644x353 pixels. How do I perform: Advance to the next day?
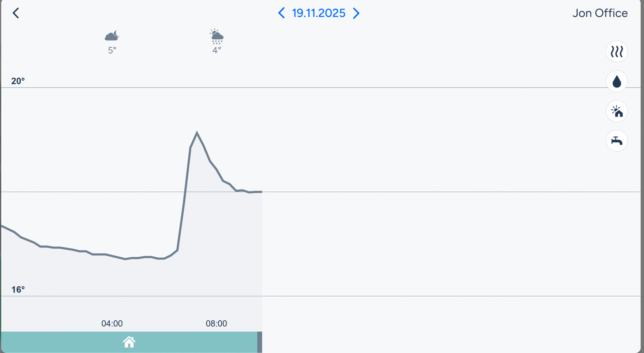point(356,13)
